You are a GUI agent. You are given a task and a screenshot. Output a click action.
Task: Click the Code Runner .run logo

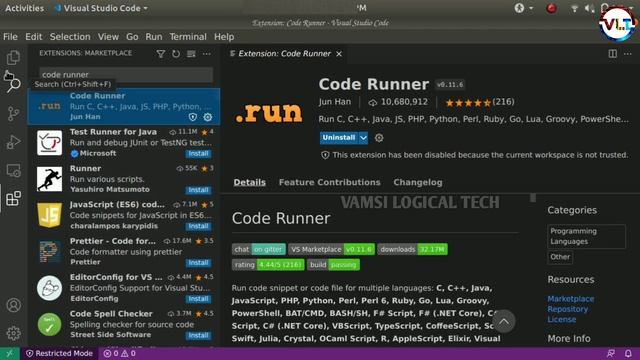269,113
